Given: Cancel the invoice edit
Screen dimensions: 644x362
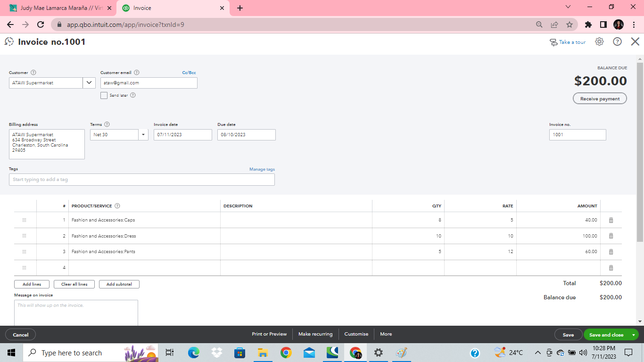Looking at the screenshot, I should (21, 335).
